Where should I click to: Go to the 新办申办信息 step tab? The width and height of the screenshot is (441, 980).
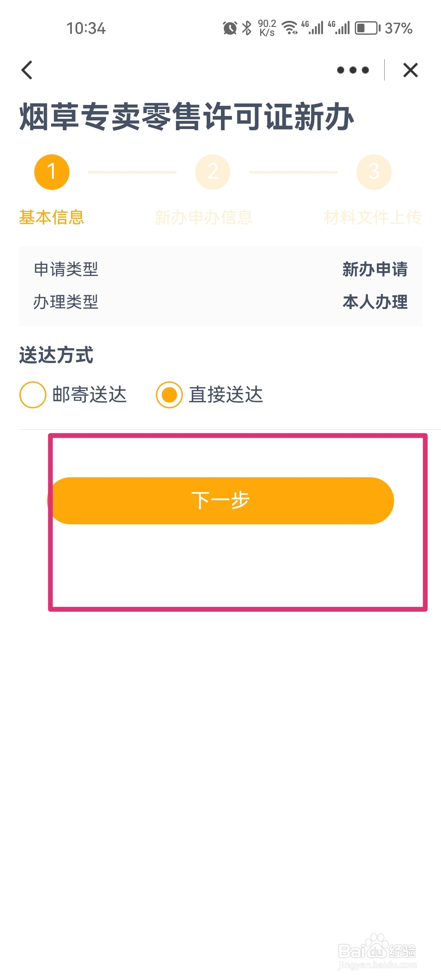pos(204,217)
